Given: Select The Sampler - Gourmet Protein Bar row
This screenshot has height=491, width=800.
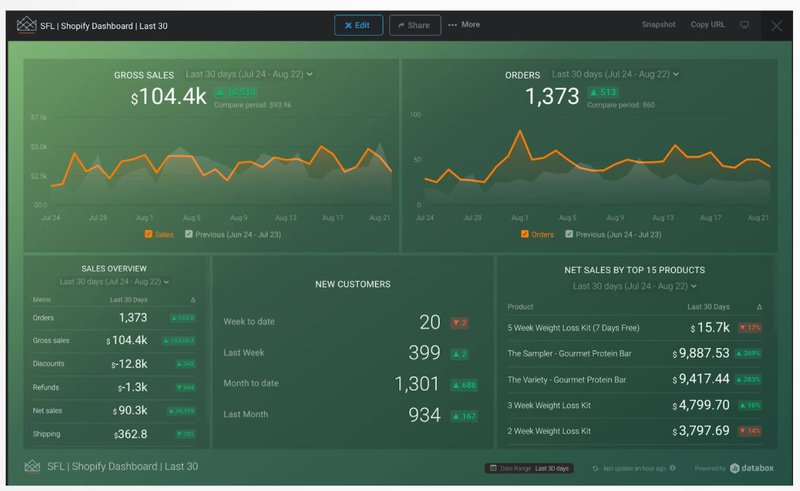Looking at the screenshot, I should (634, 353).
